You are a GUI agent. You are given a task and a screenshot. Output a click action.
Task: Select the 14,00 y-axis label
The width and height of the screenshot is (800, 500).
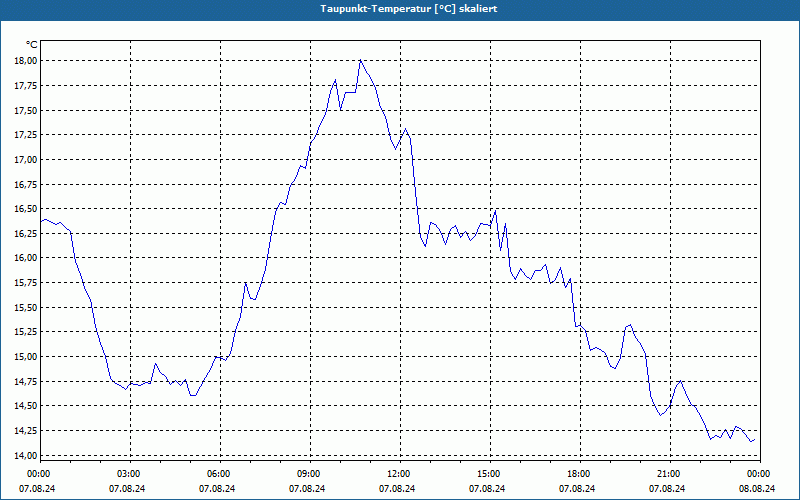tap(27, 456)
